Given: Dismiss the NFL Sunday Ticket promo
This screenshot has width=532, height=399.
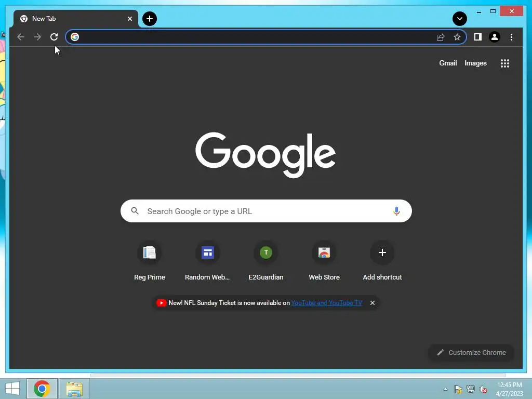Looking at the screenshot, I should [372, 303].
